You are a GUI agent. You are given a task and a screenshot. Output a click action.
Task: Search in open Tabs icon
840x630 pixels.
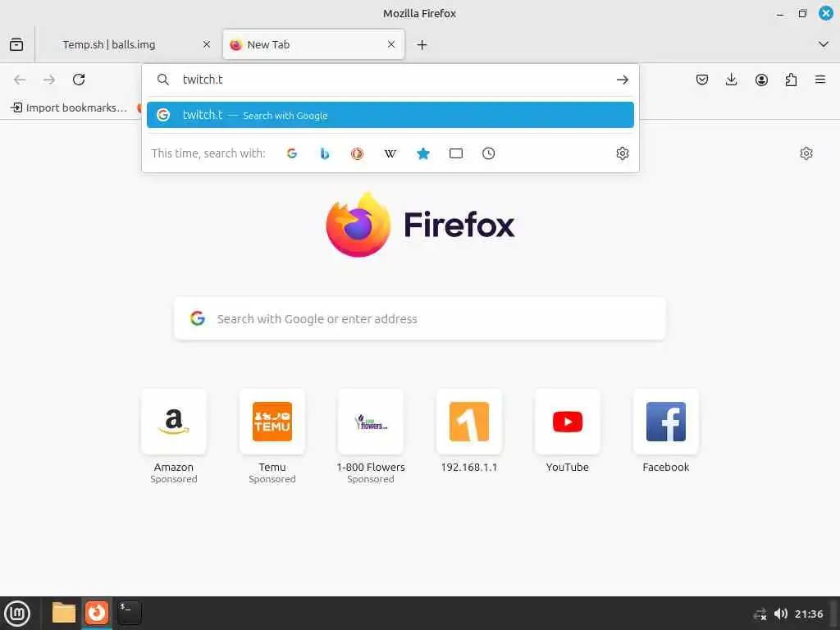pyautogui.click(x=456, y=153)
